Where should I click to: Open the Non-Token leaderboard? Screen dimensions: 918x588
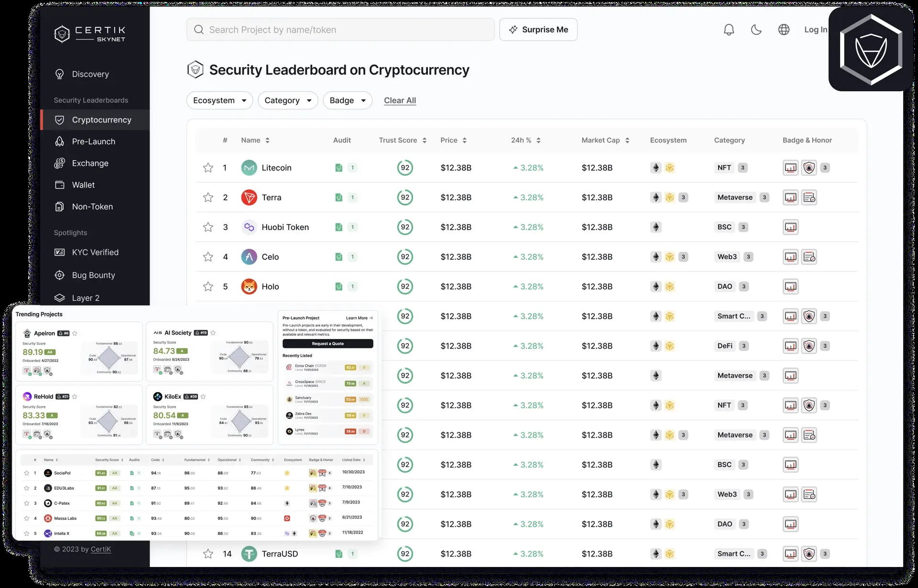click(92, 207)
